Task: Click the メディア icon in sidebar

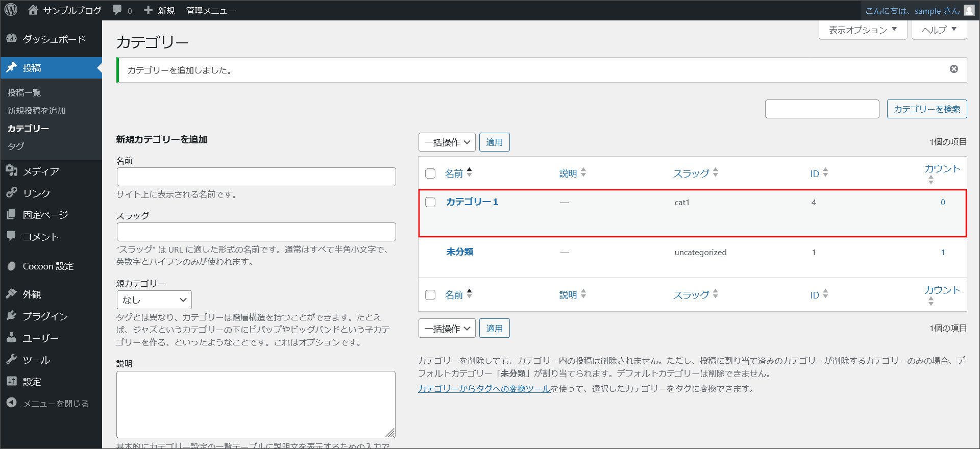Action: pos(12,171)
